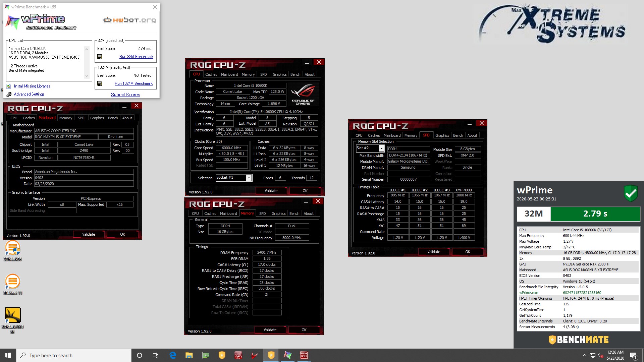Expand the Socket #1 selection dropdown
This screenshot has width=644, height=362.
pos(249,178)
